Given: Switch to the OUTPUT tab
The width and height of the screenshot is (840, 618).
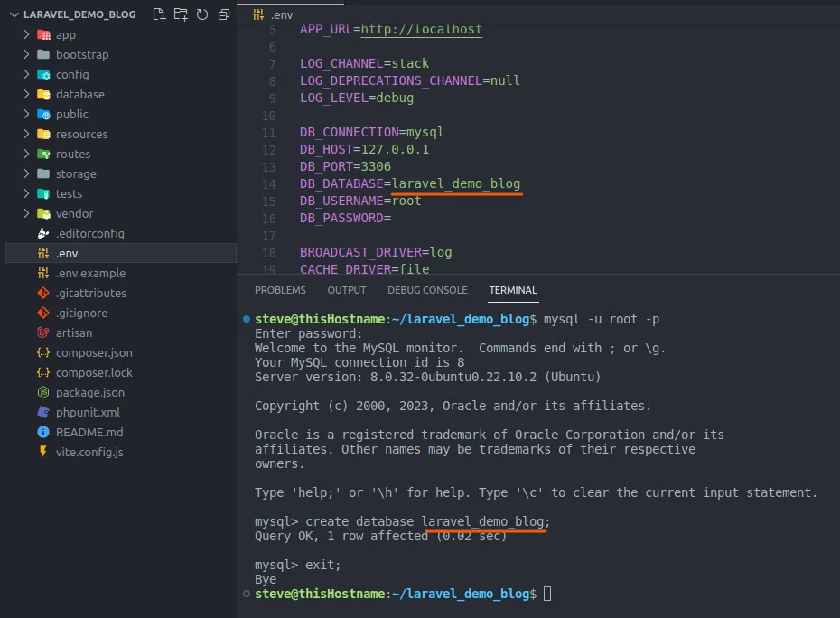Looking at the screenshot, I should pyautogui.click(x=347, y=290).
